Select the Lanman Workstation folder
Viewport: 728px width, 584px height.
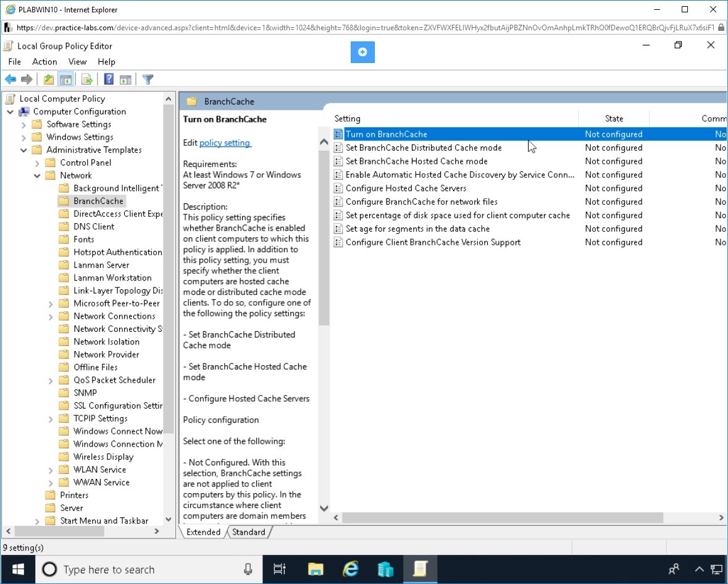(112, 278)
